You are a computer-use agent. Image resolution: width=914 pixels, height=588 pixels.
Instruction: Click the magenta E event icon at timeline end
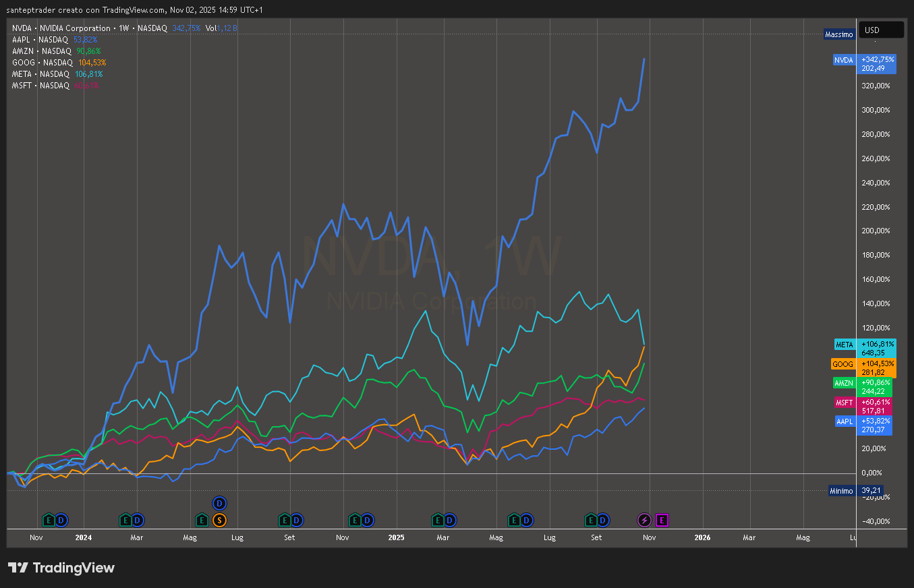click(662, 520)
